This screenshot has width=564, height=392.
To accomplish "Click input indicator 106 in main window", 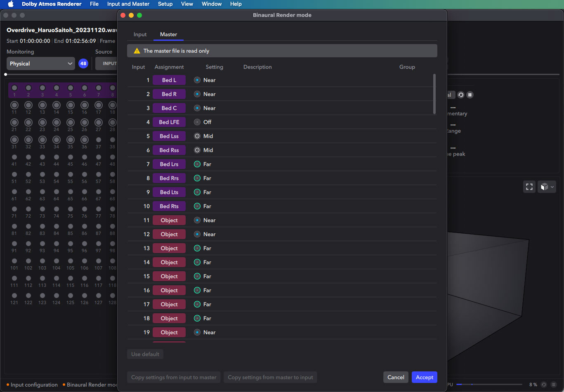I will tap(85, 261).
